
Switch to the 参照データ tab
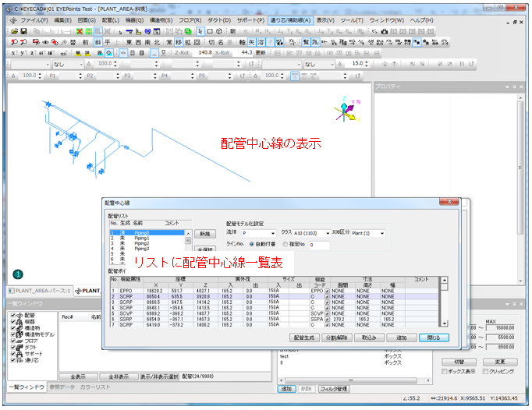tap(62, 387)
